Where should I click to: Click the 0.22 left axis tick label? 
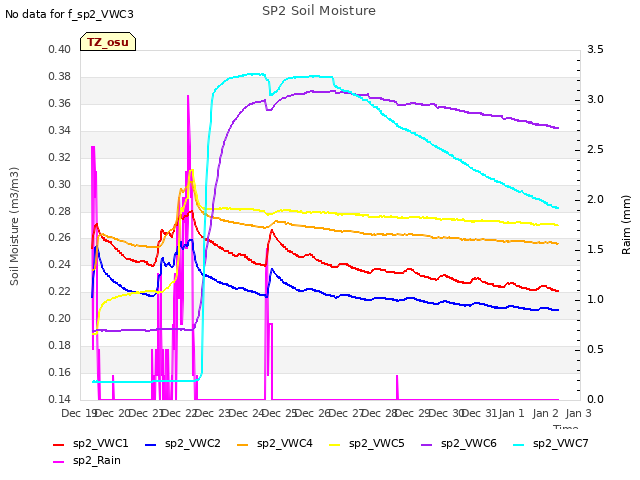(x=60, y=291)
